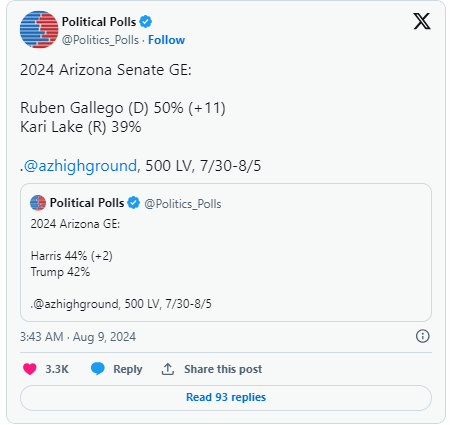Image resolution: width=450 pixels, height=425 pixels.
Task: Click the verified badge in the quoted post
Action: 134,203
